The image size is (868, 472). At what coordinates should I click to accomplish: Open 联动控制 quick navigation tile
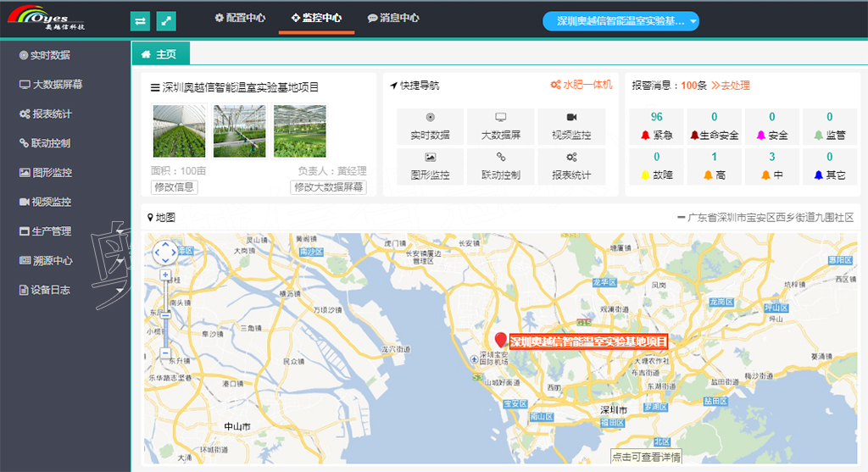(x=500, y=166)
